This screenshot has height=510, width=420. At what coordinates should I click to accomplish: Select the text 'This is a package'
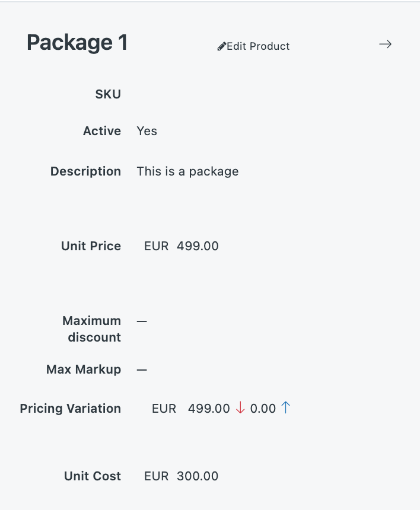pos(187,171)
